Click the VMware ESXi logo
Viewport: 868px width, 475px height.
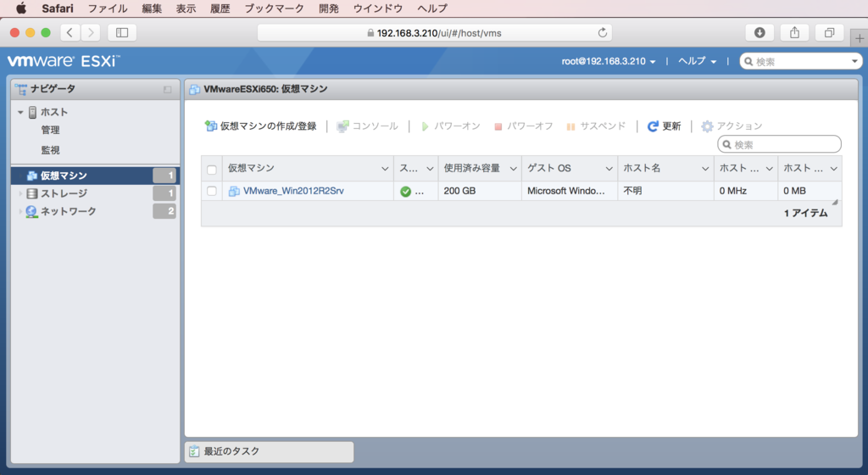coord(63,61)
